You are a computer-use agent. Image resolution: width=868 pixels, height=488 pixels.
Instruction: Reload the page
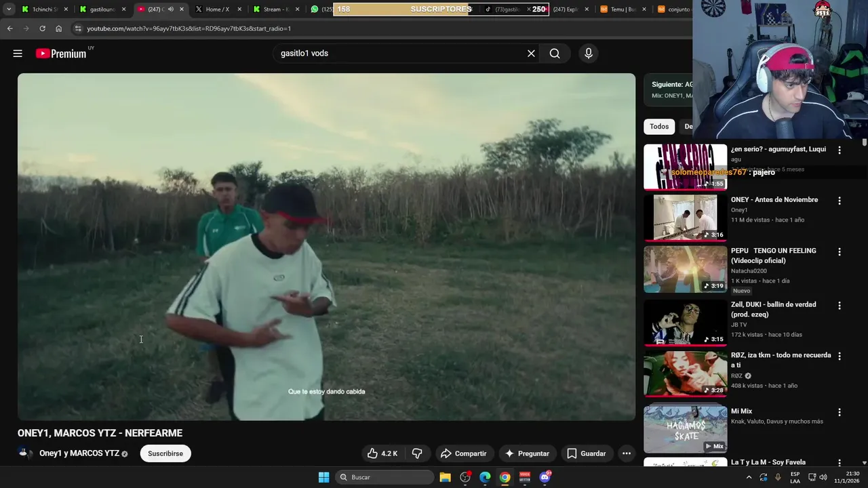coord(42,28)
